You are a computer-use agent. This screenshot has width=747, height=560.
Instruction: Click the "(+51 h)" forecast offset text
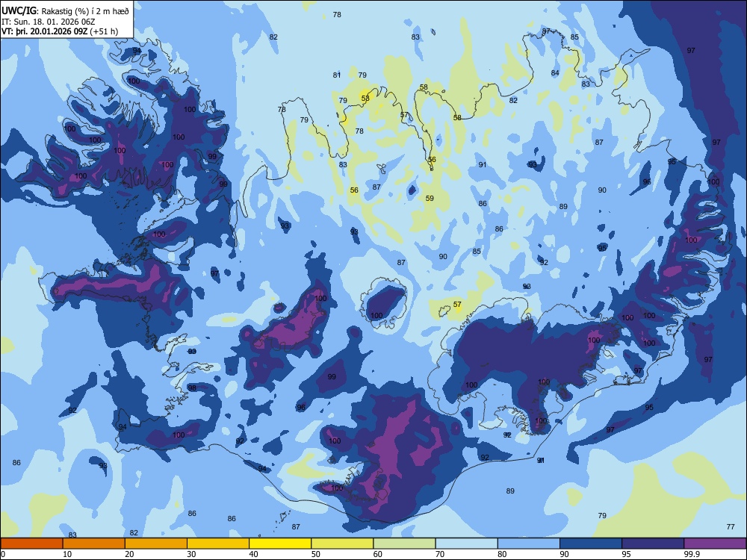[x=104, y=32]
